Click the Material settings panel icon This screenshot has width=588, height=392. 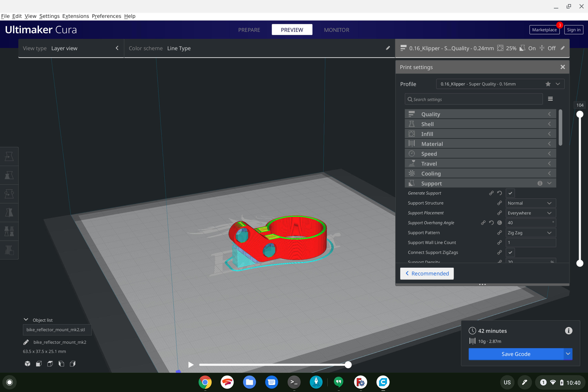click(x=411, y=144)
